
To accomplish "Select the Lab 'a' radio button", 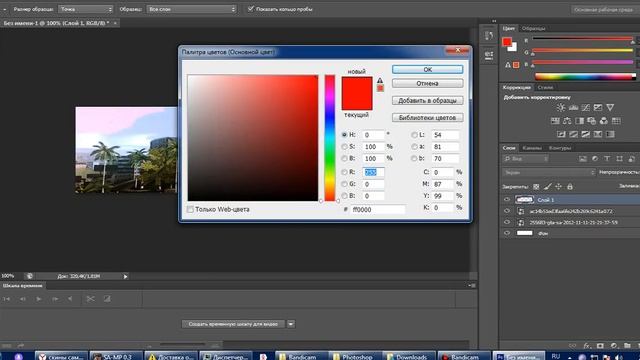I will pos(414,147).
